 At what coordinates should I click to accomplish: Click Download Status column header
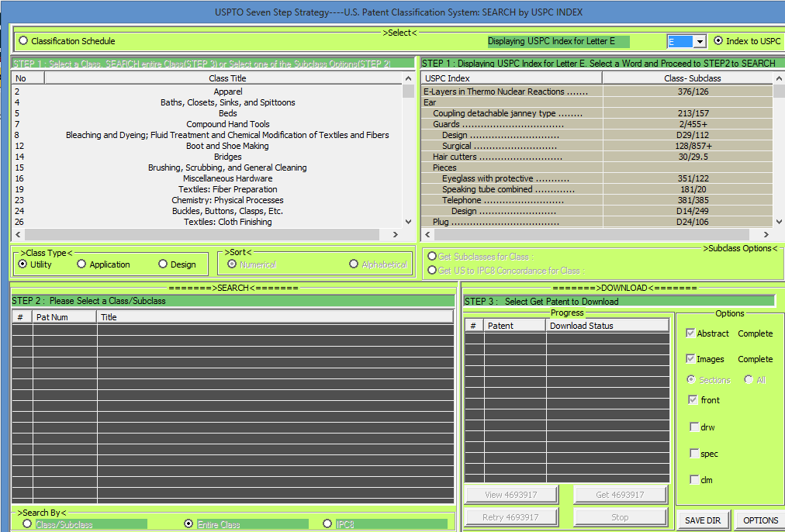coord(608,326)
